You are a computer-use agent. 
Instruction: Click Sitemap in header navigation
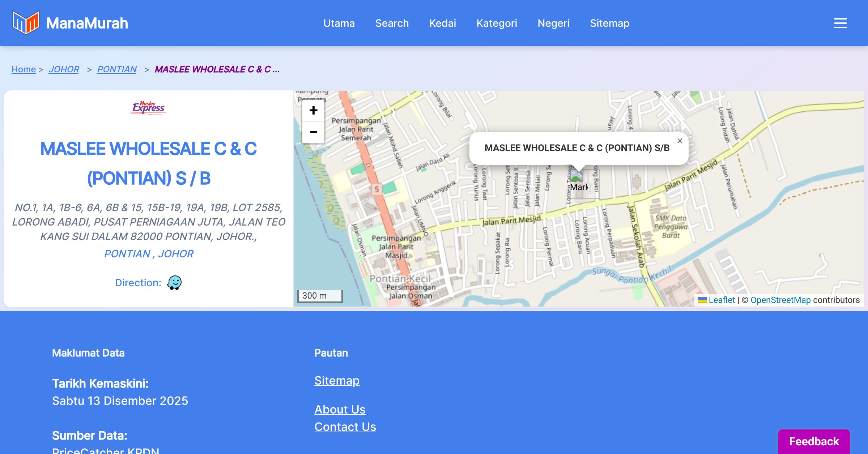[609, 23]
